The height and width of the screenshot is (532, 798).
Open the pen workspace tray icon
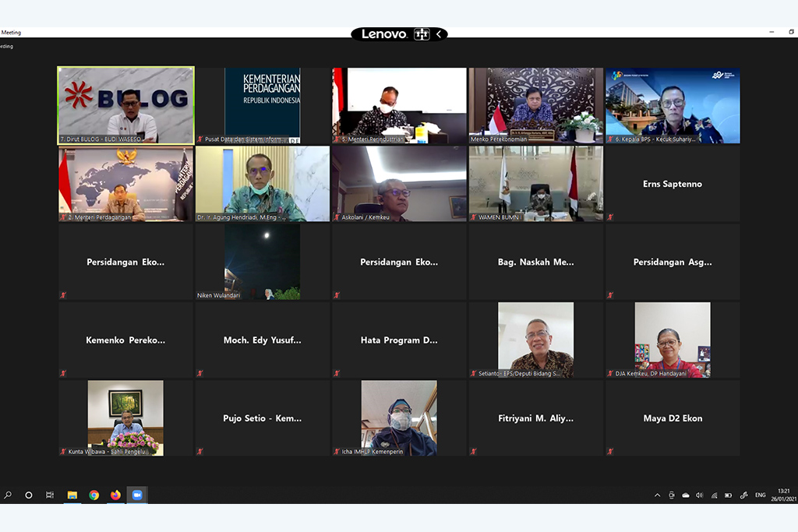[x=743, y=495]
